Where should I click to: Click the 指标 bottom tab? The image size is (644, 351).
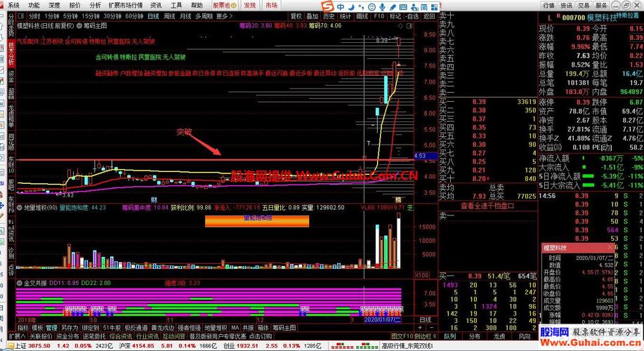[23, 328]
